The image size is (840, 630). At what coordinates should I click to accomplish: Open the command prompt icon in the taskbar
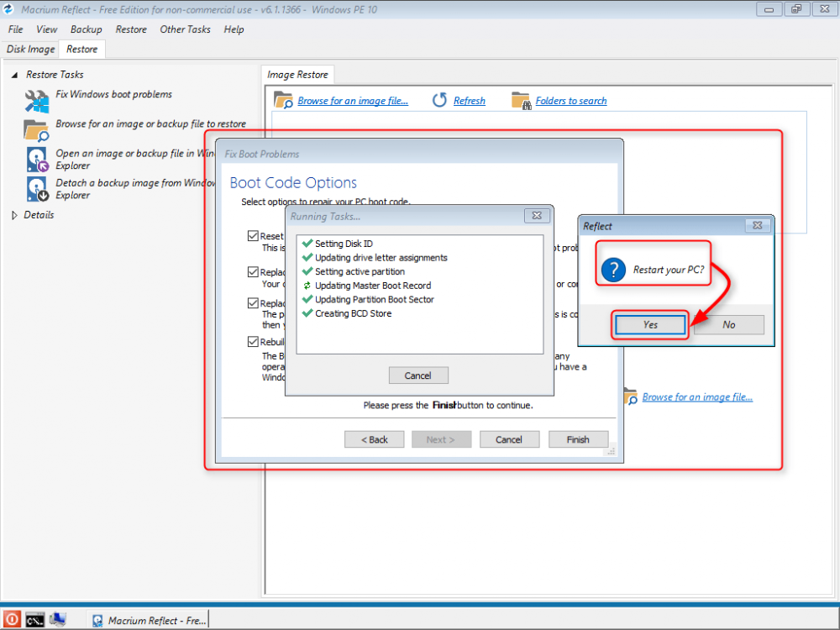(x=34, y=620)
